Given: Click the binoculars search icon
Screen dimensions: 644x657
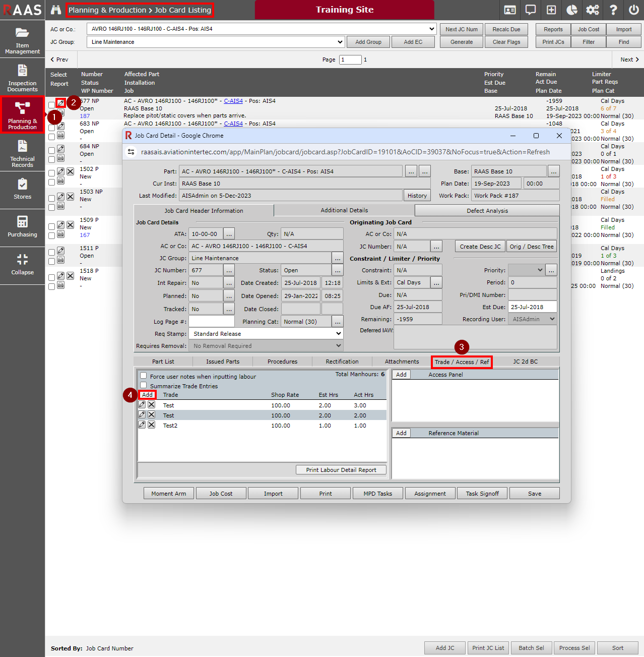Looking at the screenshot, I should coord(56,10).
